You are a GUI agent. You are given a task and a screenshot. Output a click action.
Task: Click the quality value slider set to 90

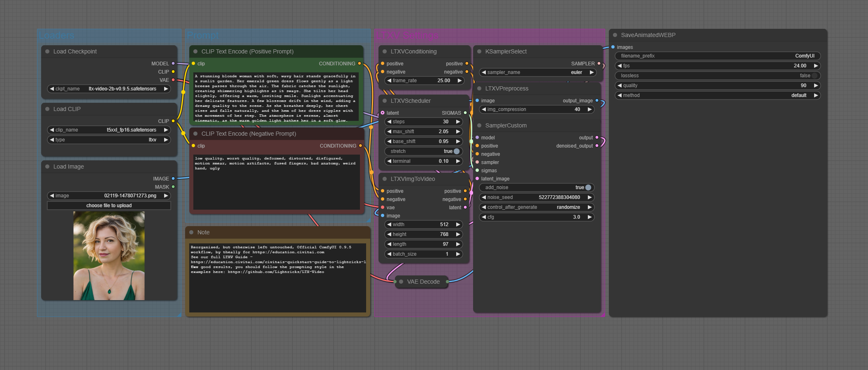pos(717,86)
